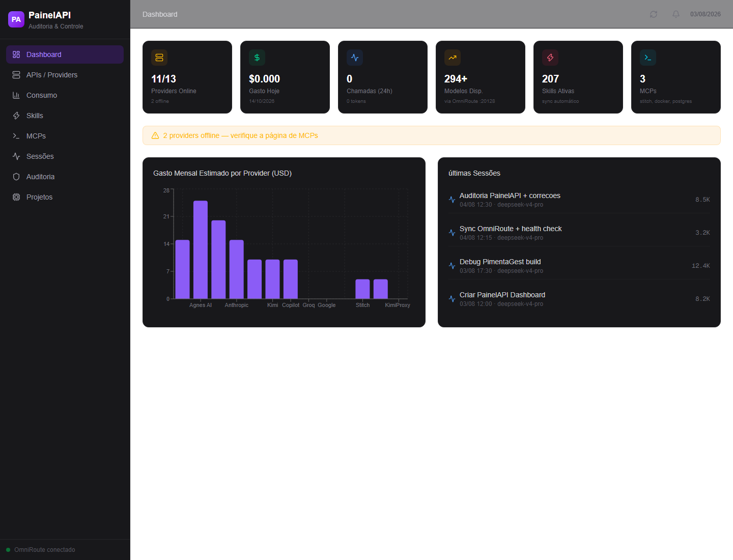This screenshot has width=733, height=560.
Task: Click the Gasto Mensal Estimado chart title
Action: tap(222, 173)
